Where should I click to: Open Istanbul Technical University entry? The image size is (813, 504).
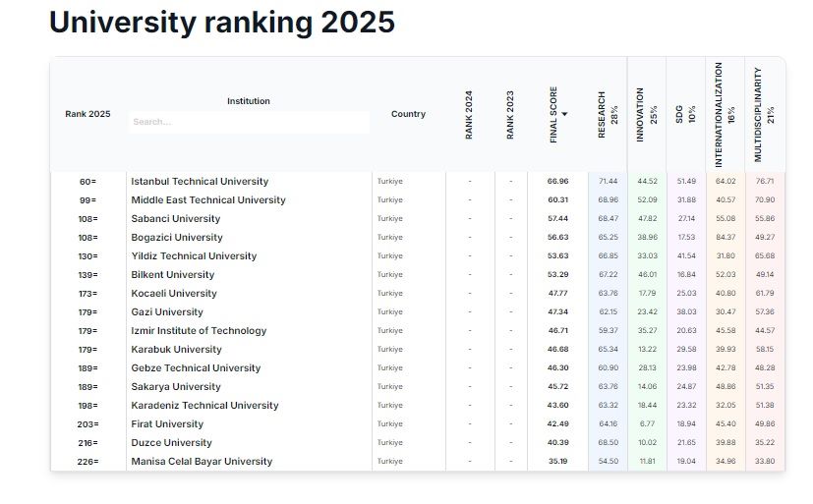click(200, 182)
